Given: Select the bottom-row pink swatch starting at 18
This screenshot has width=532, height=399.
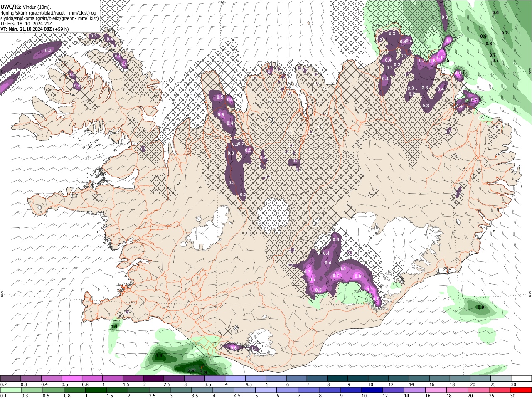Looking at the screenshot, I should click(x=457, y=390).
